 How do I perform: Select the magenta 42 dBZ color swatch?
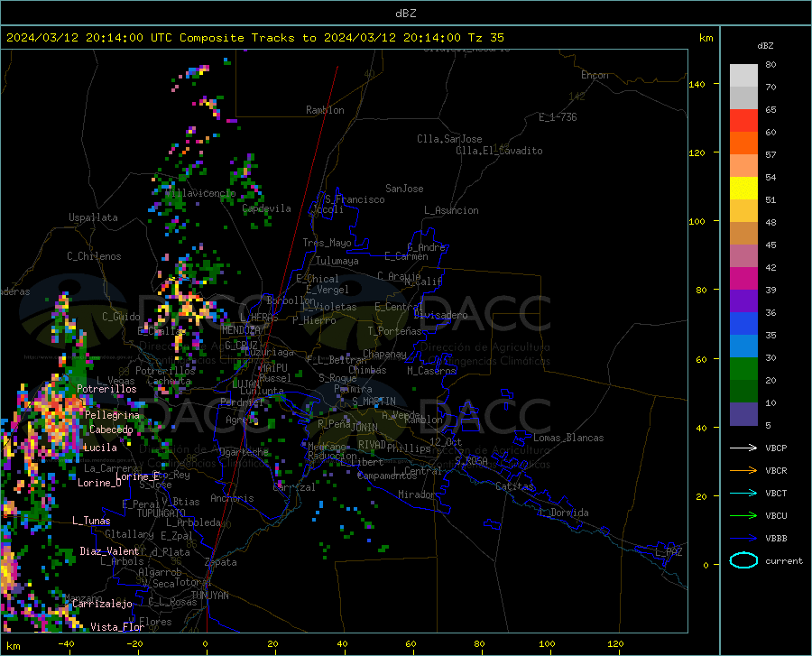[743, 279]
